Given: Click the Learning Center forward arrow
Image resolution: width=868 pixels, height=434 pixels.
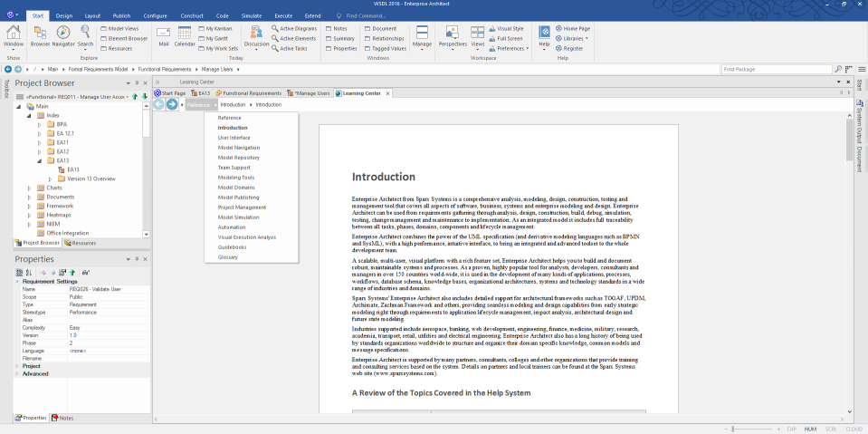Looking at the screenshot, I should point(172,104).
